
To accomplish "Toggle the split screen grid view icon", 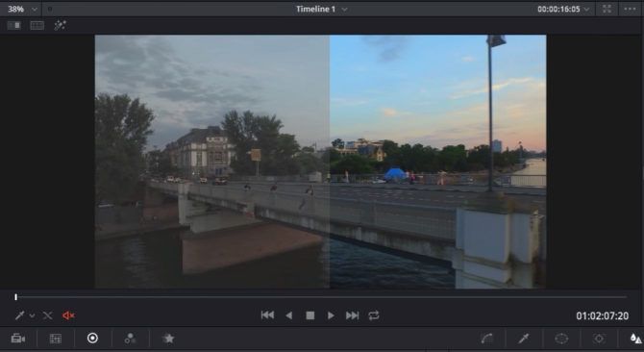I will (37, 25).
